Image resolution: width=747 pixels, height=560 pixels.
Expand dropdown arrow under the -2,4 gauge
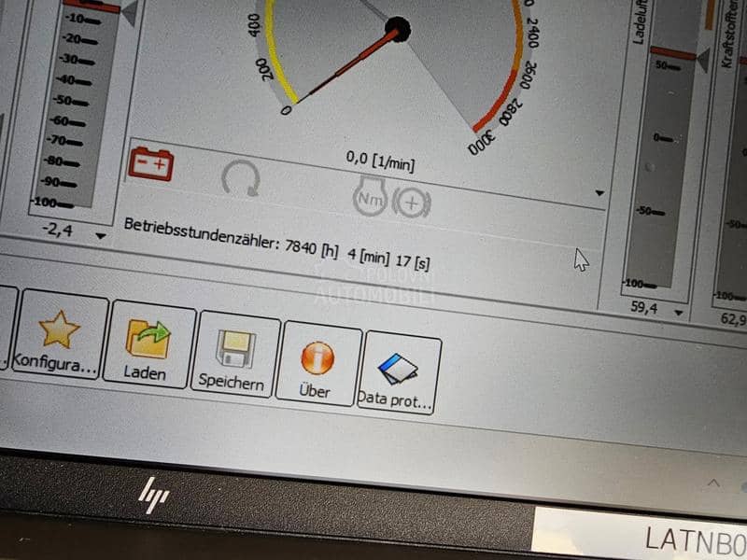tap(101, 236)
